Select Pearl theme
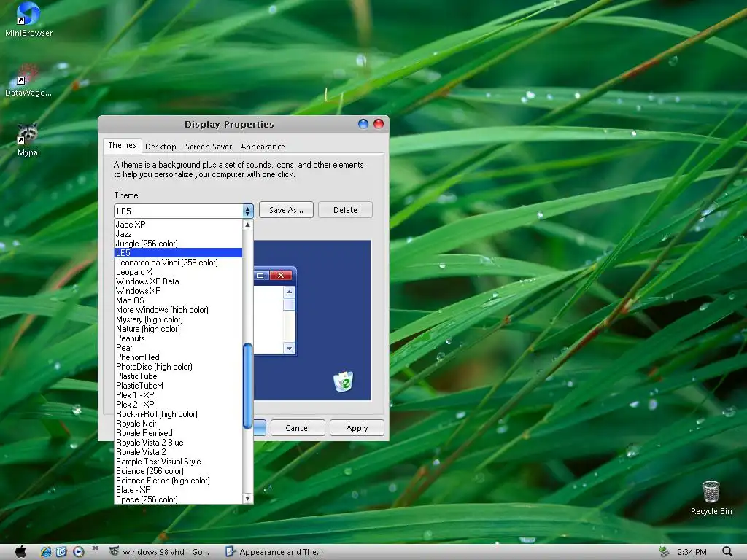The image size is (747, 560). click(x=178, y=348)
